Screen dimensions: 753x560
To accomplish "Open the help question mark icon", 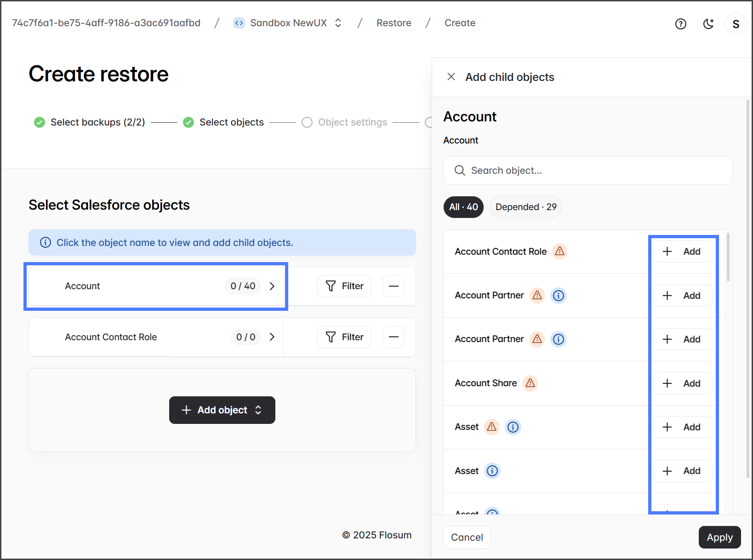I will [680, 24].
